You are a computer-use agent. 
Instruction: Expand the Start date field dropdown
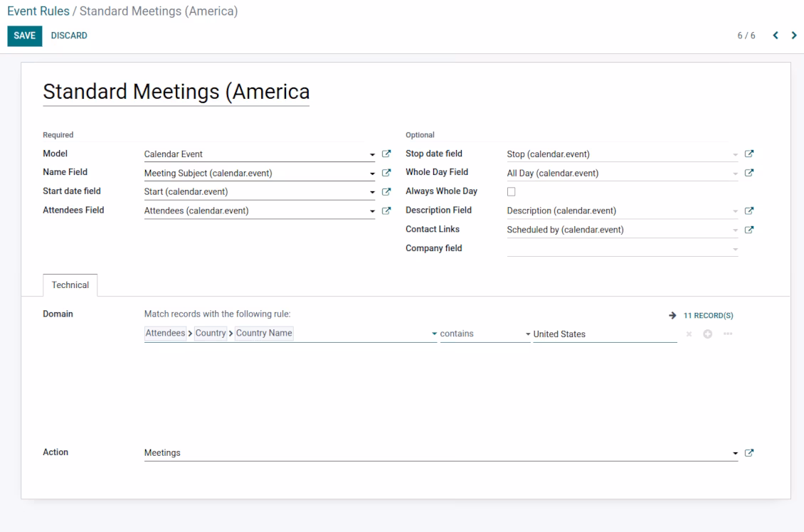371,192
